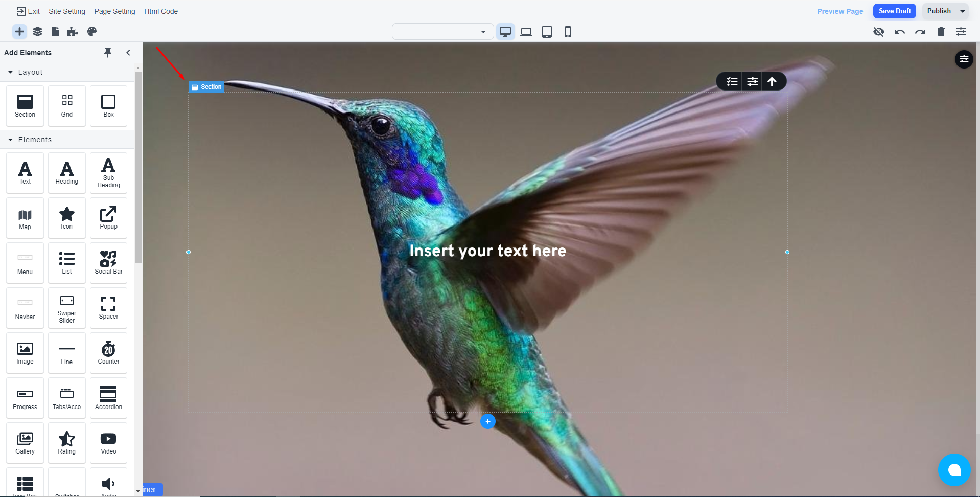Click the undo arrow icon
The width and height of the screenshot is (980, 497).
(x=899, y=32)
